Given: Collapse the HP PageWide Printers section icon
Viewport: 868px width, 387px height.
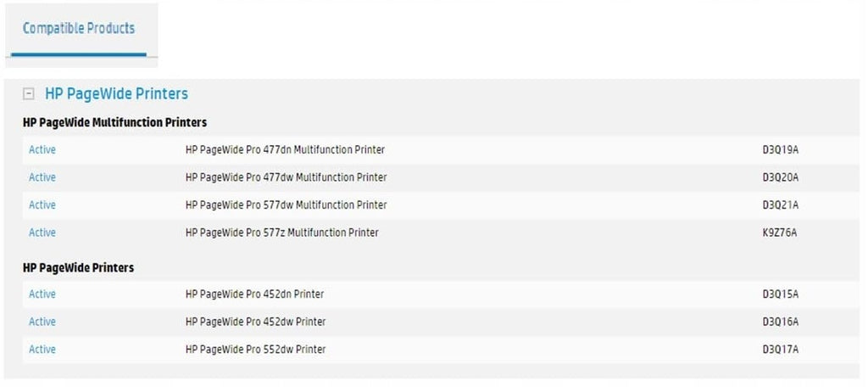Looking at the screenshot, I should point(28,93).
